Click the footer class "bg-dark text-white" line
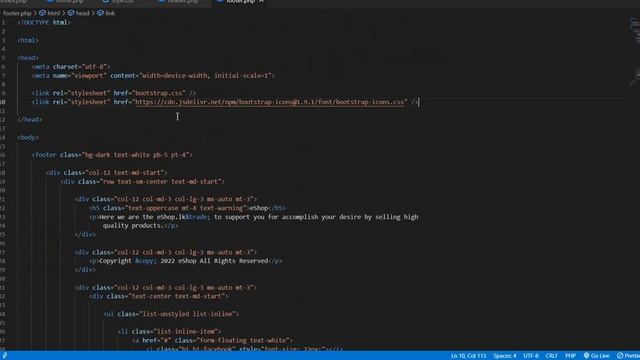 point(112,155)
